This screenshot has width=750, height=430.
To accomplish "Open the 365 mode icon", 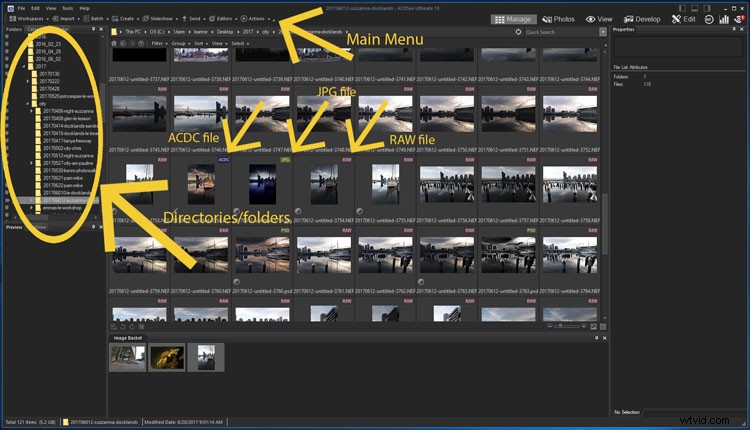I will point(709,19).
